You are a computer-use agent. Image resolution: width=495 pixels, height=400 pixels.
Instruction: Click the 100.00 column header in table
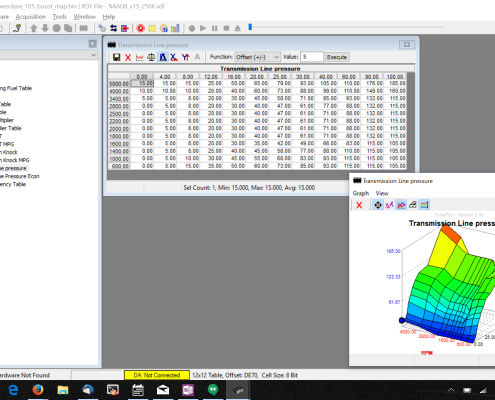[x=395, y=76]
